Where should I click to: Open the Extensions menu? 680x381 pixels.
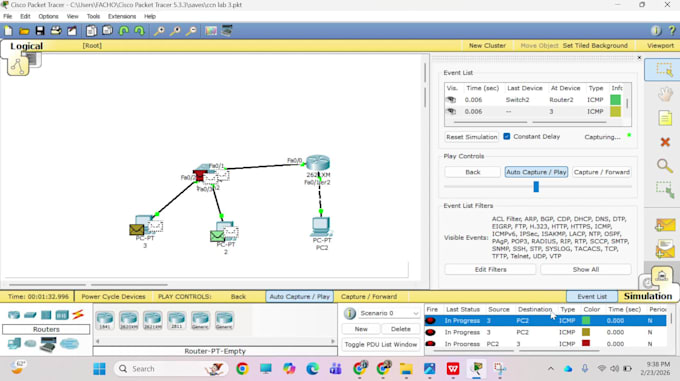click(x=122, y=16)
